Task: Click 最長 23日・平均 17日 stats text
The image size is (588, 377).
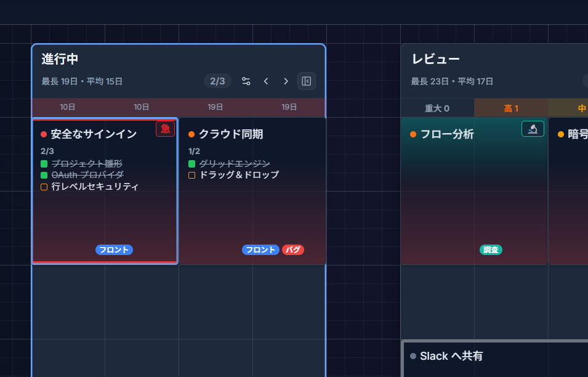Action: pyautogui.click(x=452, y=81)
